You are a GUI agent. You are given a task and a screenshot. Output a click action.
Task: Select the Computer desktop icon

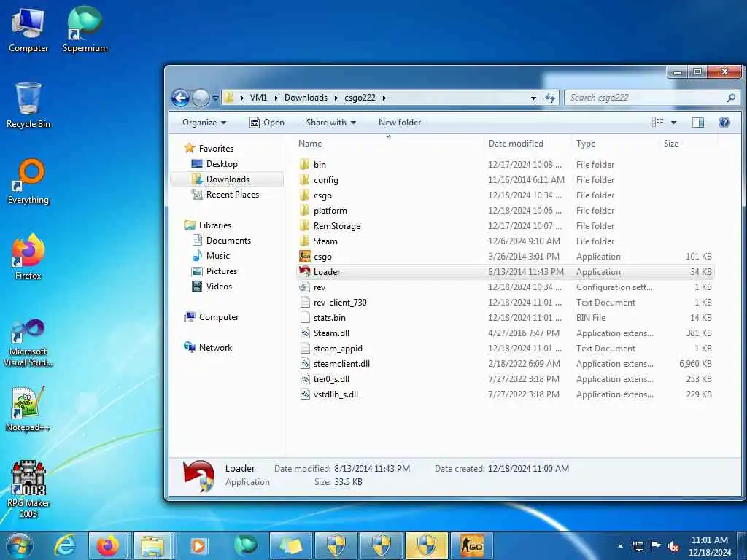(x=28, y=31)
